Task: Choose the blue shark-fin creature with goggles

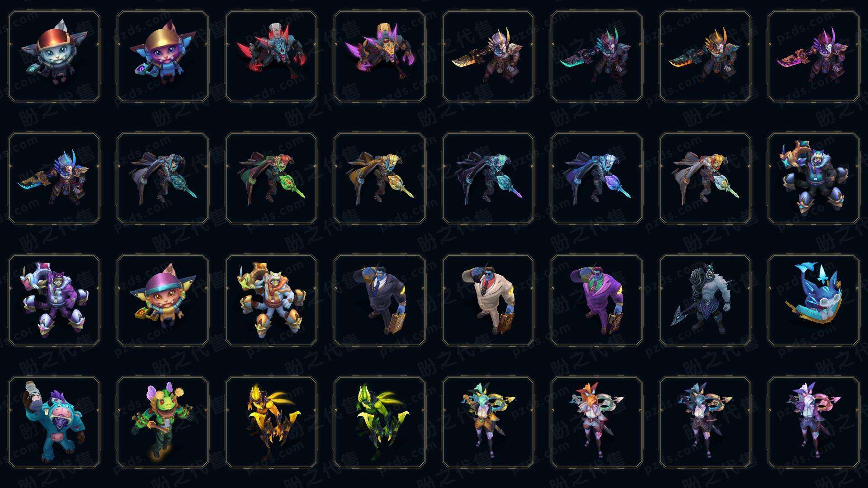Action: (x=814, y=300)
